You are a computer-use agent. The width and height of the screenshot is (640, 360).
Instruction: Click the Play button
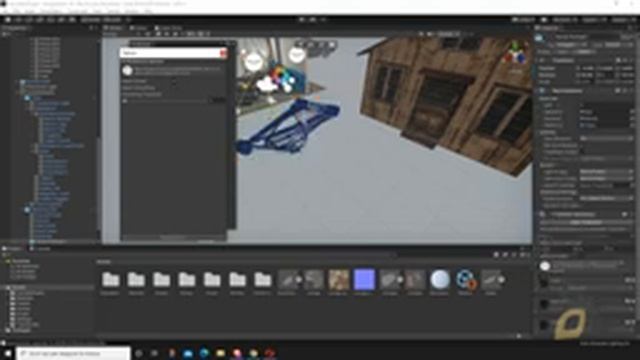[x=302, y=20]
